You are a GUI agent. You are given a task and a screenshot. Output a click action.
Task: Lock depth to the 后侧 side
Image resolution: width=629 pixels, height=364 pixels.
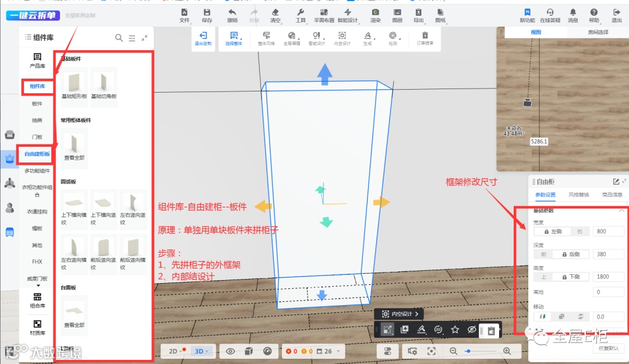tap(571, 255)
